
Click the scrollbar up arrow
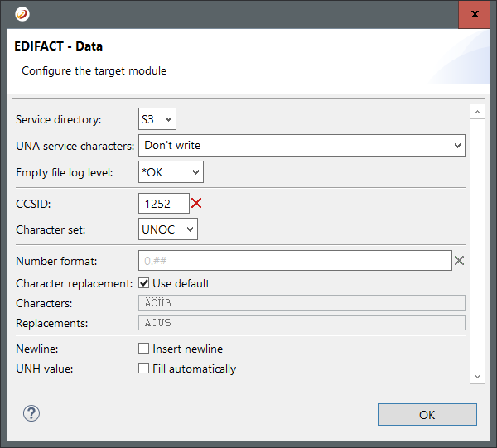[476, 112]
